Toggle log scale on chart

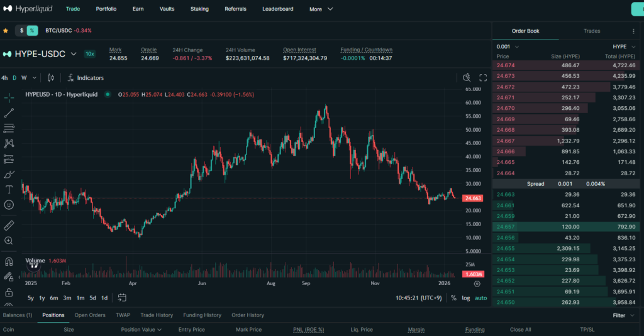coord(466,298)
